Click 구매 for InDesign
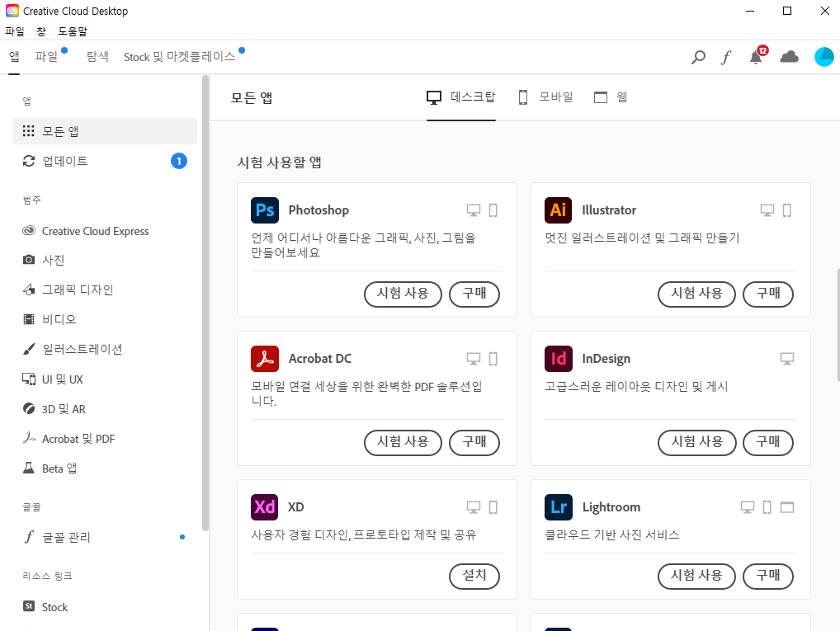This screenshot has height=631, width=840. click(767, 442)
